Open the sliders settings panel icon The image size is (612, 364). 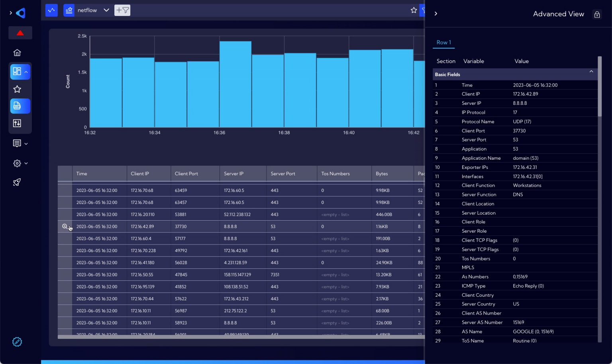click(17, 123)
